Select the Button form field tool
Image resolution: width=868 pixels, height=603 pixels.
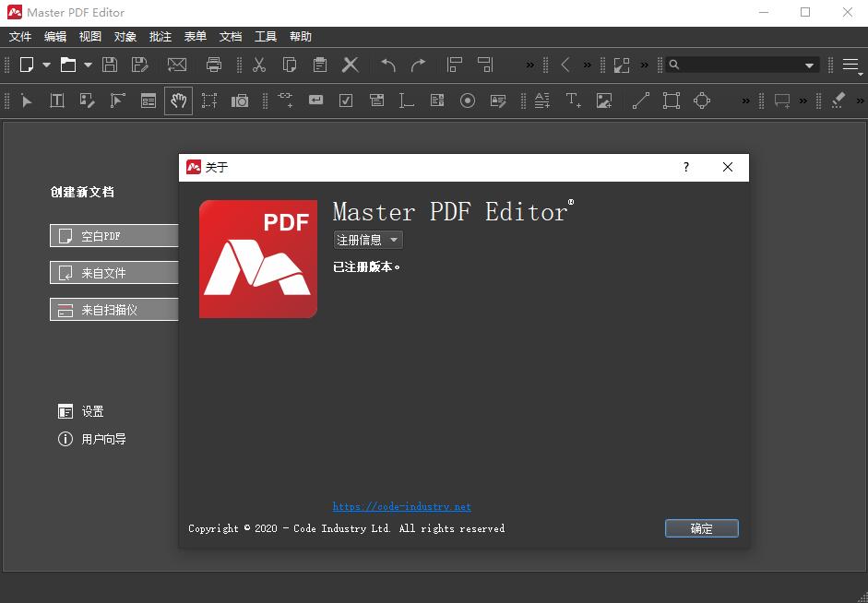tap(315, 100)
